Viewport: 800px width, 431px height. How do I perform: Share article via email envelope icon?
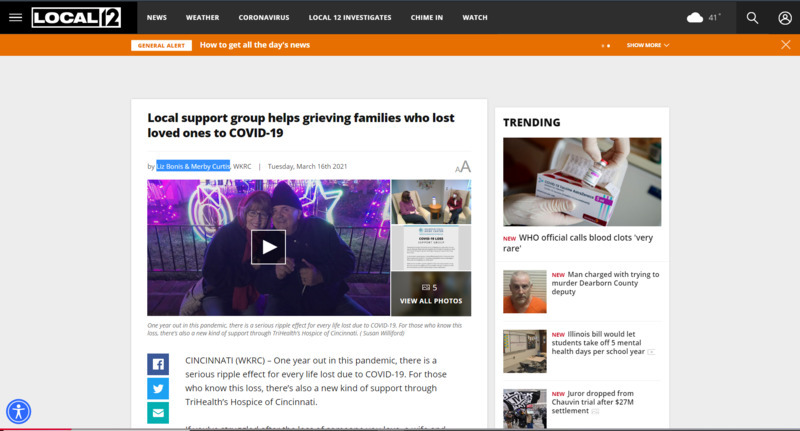point(158,413)
